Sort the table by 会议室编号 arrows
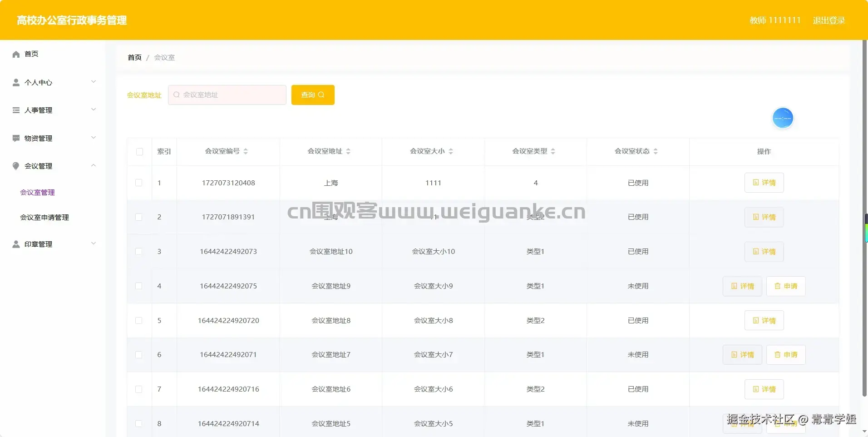This screenshot has width=868, height=437. [x=246, y=151]
